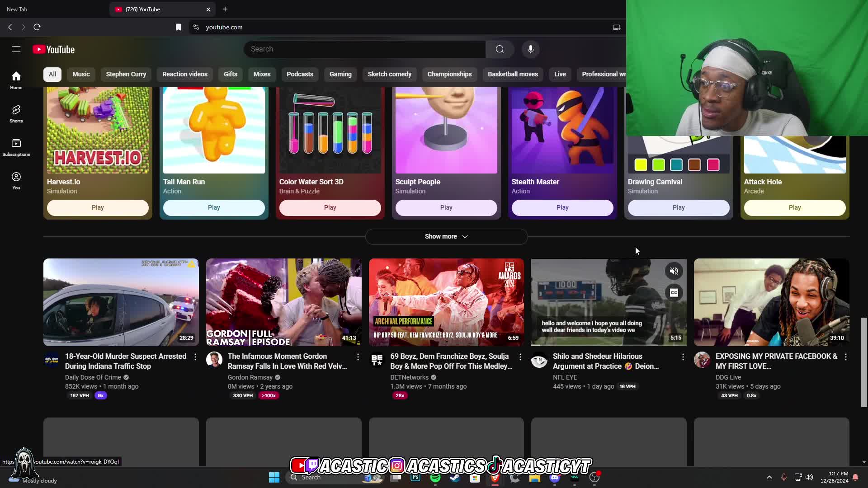Open the YouTube hamburger guide menu

(x=16, y=49)
